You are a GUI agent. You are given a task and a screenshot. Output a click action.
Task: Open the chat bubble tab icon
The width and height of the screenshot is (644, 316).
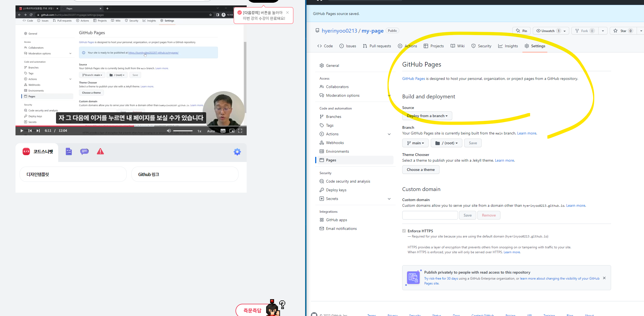tap(84, 152)
